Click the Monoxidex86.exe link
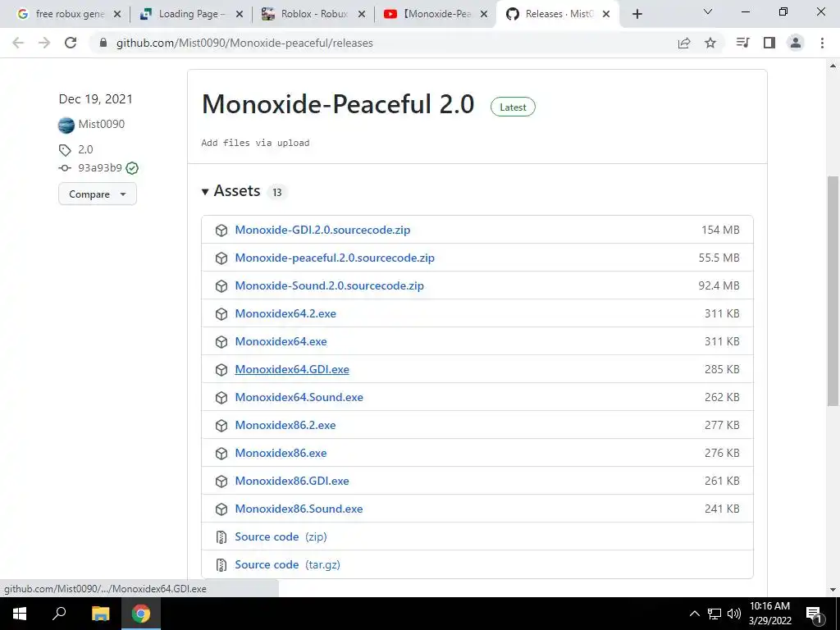This screenshot has height=630, width=840. (281, 453)
